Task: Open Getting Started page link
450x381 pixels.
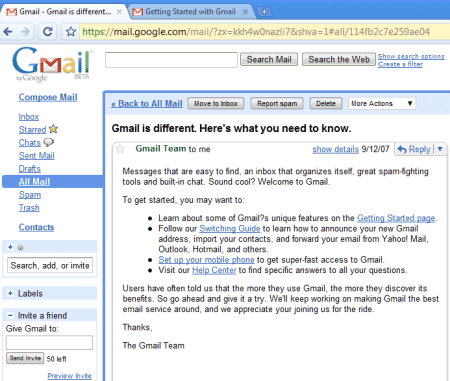Action: (396, 218)
